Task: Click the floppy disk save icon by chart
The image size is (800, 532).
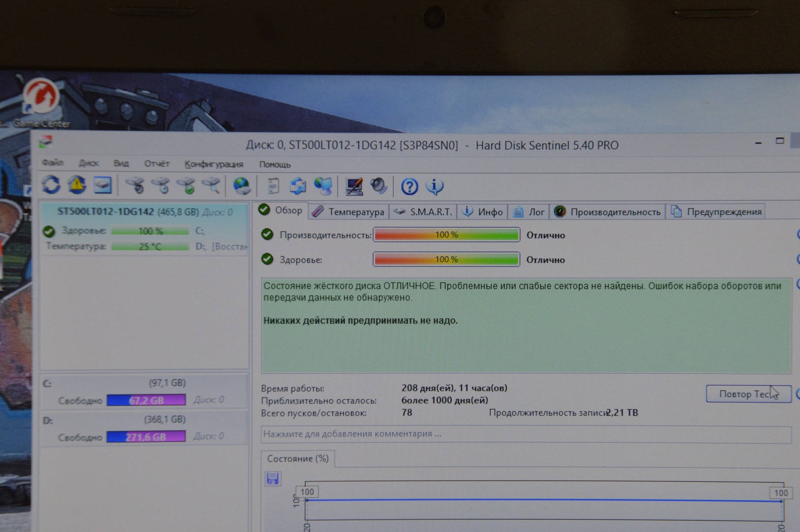Action: 272,478
